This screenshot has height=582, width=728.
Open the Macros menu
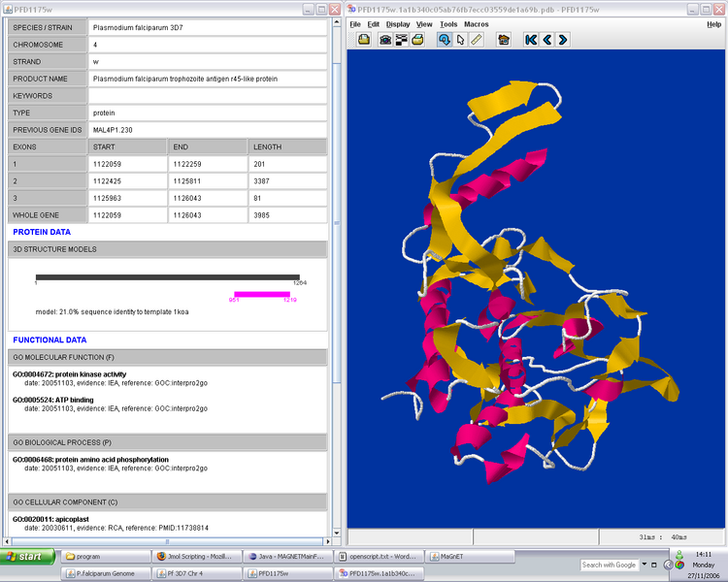click(x=477, y=24)
